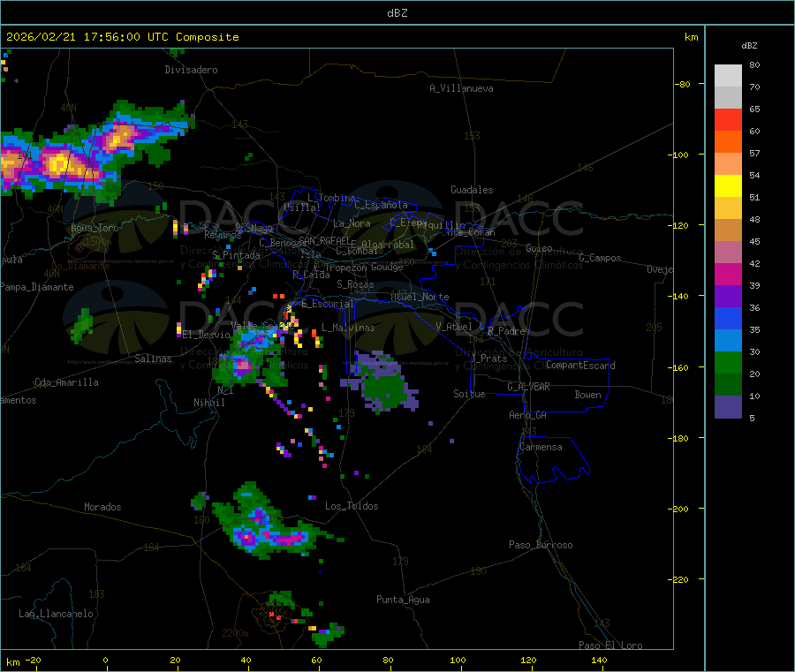Click the slate 10 dBZ legend swatch
Image resolution: width=795 pixels, height=672 pixels.
(728, 407)
